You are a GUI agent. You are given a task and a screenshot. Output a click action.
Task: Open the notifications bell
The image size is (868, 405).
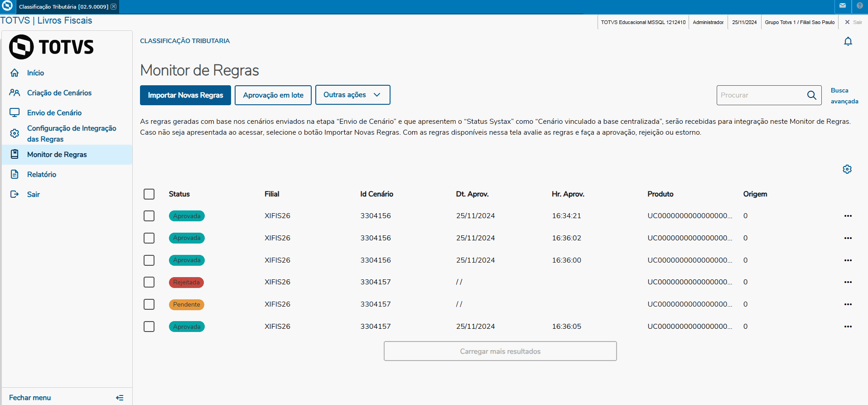click(848, 41)
